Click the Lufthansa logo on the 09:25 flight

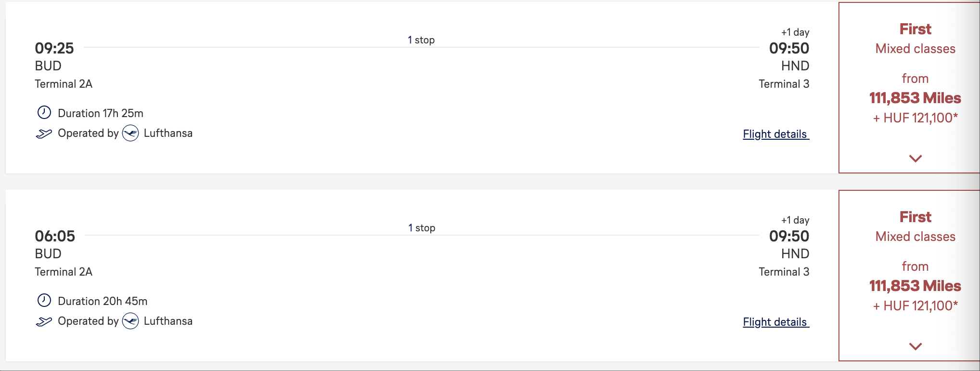[130, 133]
